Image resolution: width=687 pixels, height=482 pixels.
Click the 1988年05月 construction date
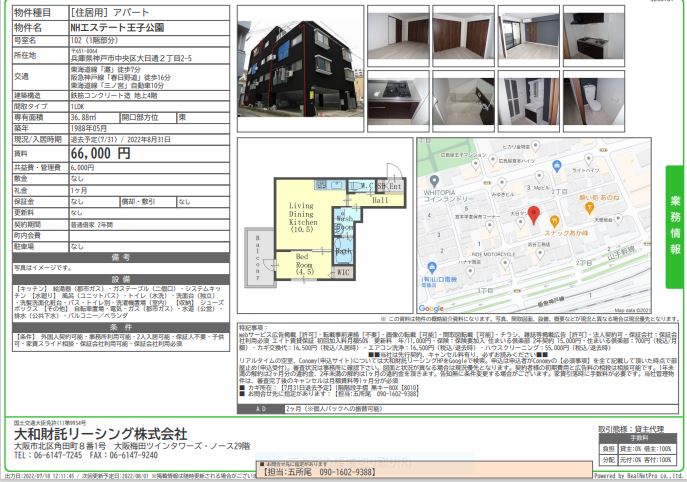pyautogui.click(x=89, y=128)
